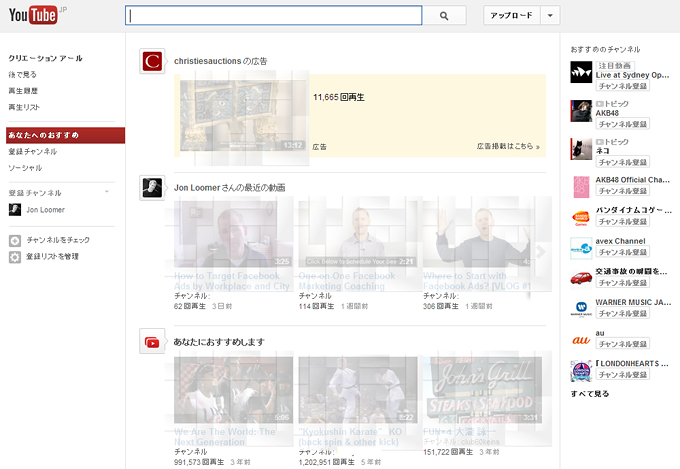The image size is (680, 469).
Task: Subscribe to the ネコ topic channel
Action: (x=622, y=162)
